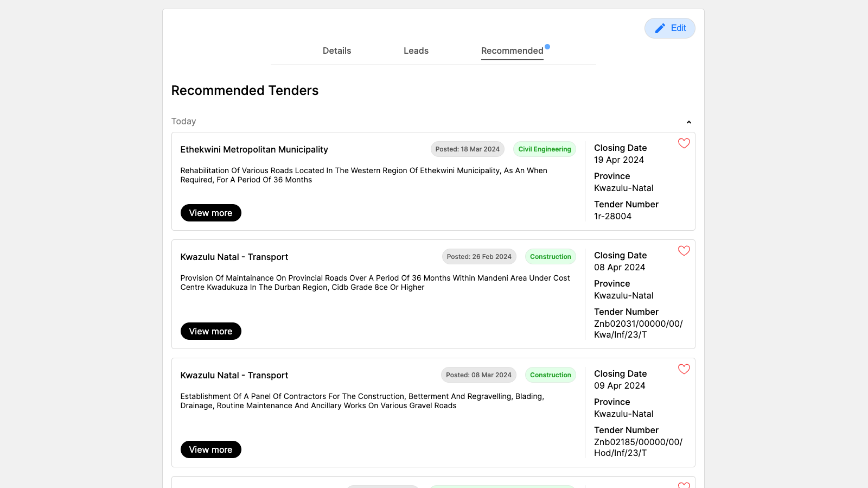Click the Recommended Tenders heading
868x488 pixels.
point(245,90)
